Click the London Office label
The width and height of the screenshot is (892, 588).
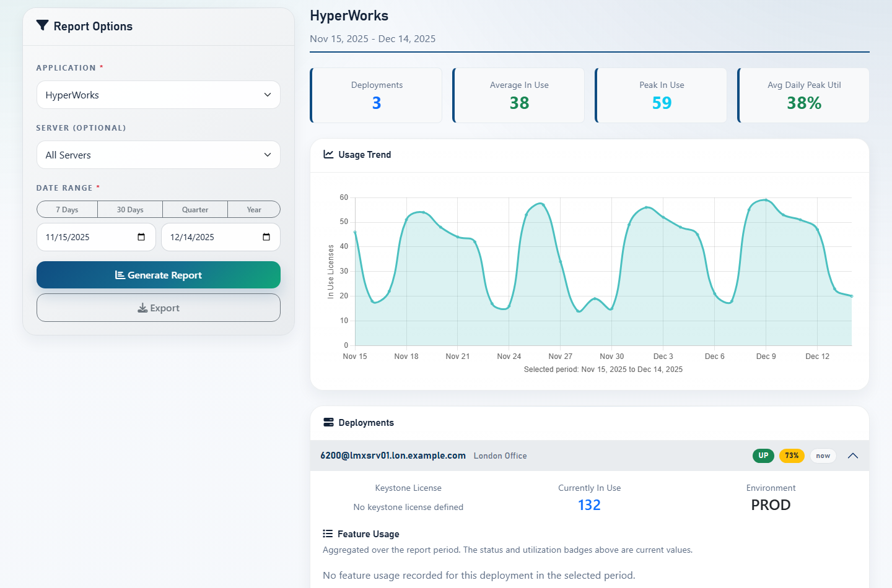pyautogui.click(x=500, y=456)
